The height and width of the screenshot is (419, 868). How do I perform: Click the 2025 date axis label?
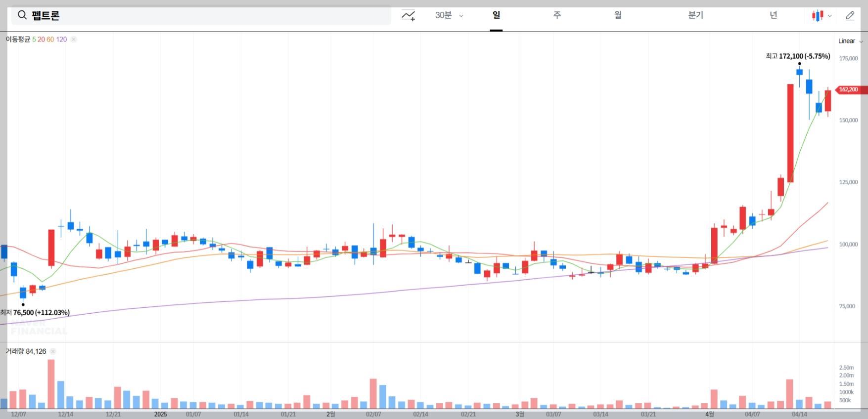point(160,415)
